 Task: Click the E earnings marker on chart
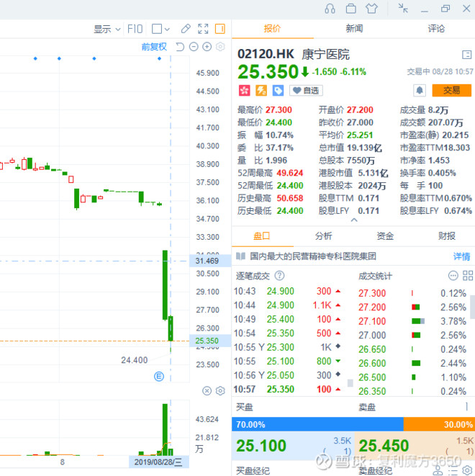(159, 377)
